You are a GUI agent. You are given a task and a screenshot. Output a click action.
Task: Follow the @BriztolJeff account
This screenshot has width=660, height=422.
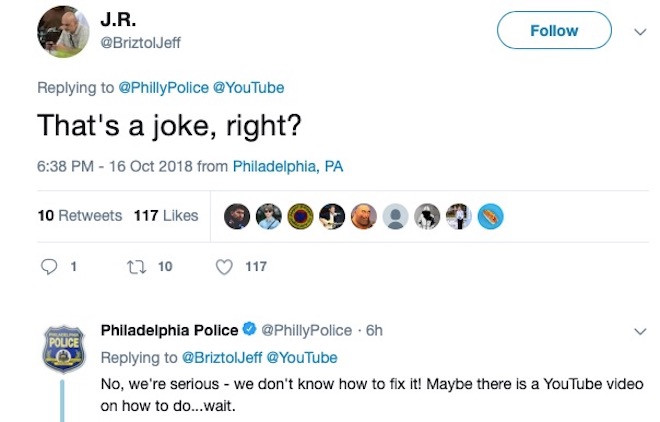[x=554, y=31]
